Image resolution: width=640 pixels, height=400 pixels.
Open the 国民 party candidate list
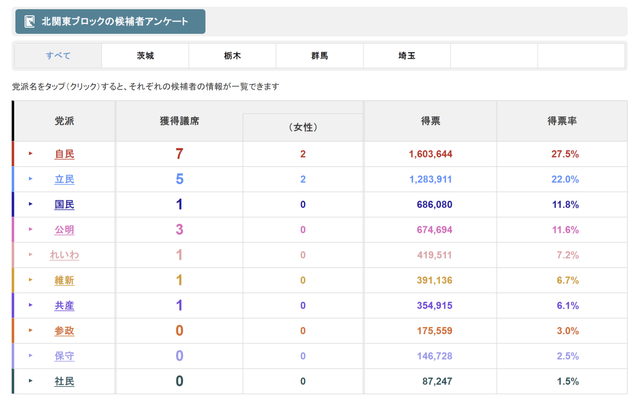[x=64, y=205]
